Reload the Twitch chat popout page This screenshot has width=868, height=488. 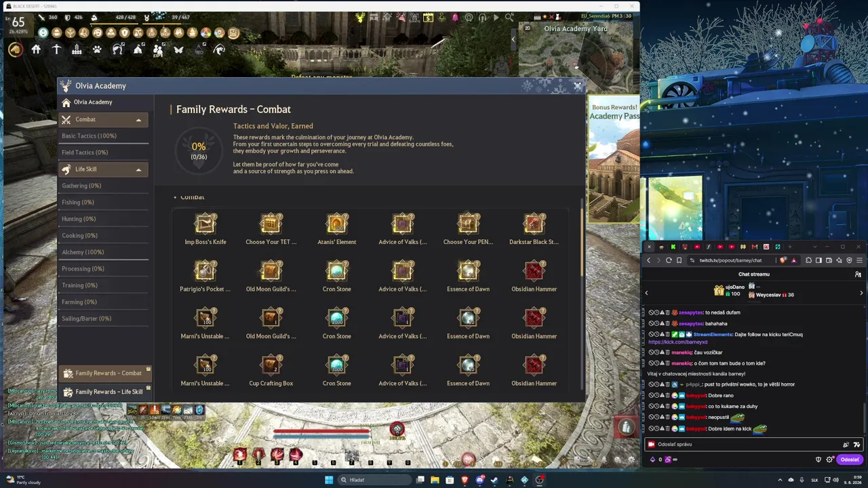(669, 260)
